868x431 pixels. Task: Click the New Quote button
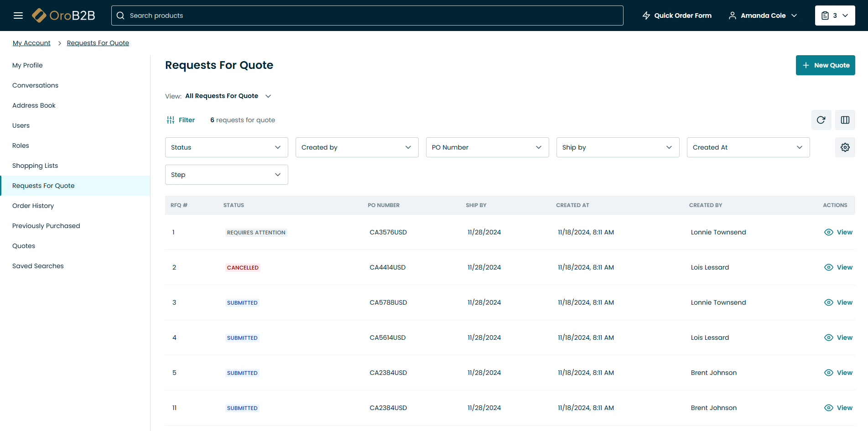pyautogui.click(x=825, y=65)
